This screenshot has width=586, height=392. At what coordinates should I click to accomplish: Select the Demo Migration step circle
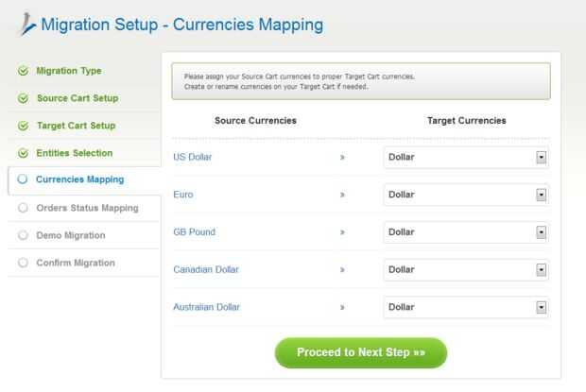coord(23,235)
